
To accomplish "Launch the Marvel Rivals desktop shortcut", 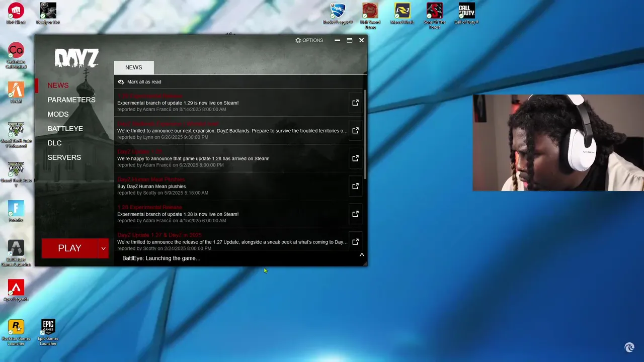I will point(402,14).
